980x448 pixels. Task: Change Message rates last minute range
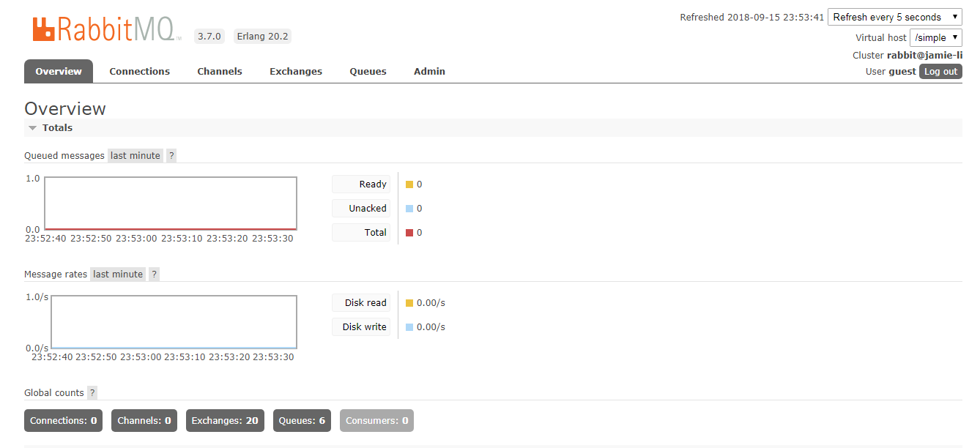coord(118,274)
